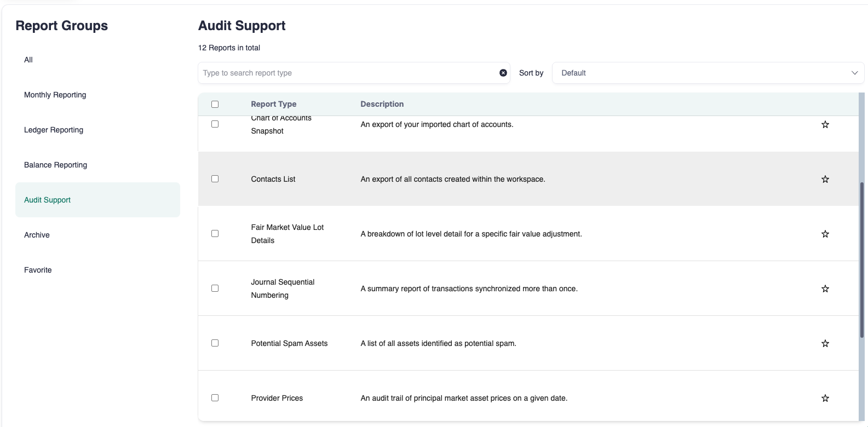
Task: Star the Provider Prices report
Action: click(x=825, y=398)
